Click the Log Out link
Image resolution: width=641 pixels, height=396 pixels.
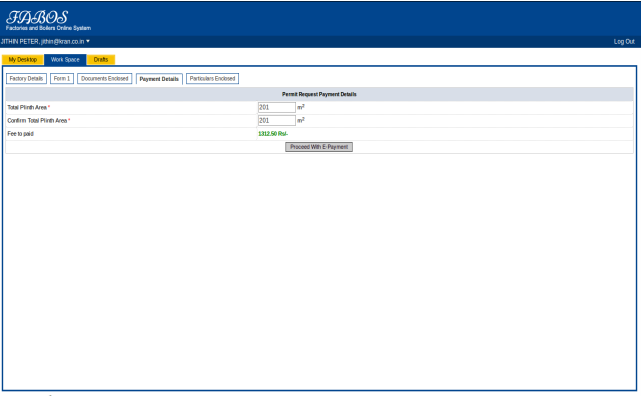pyautogui.click(x=624, y=41)
